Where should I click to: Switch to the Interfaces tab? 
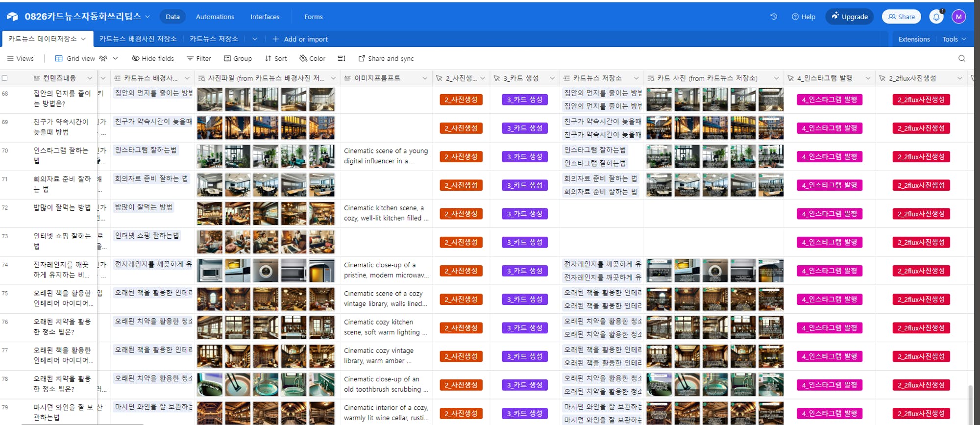[265, 17]
